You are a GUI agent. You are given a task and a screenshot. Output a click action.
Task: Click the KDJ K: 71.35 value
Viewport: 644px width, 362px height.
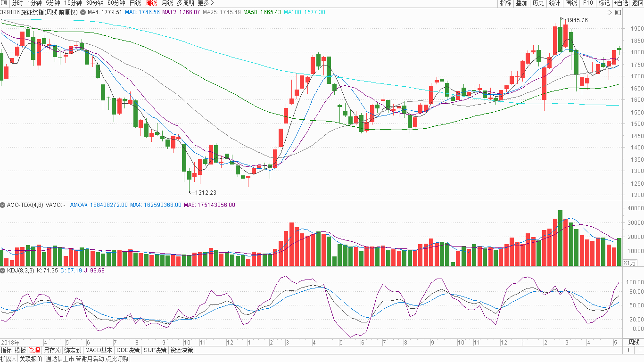coord(47,271)
